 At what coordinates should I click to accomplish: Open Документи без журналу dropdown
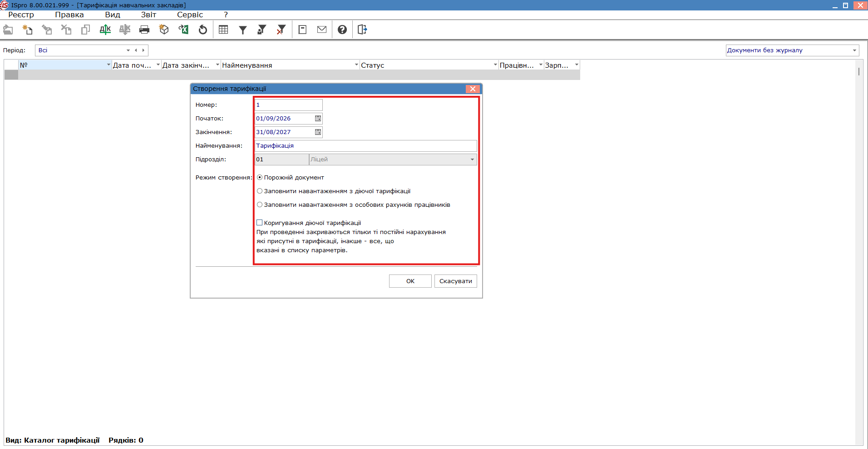tap(854, 50)
